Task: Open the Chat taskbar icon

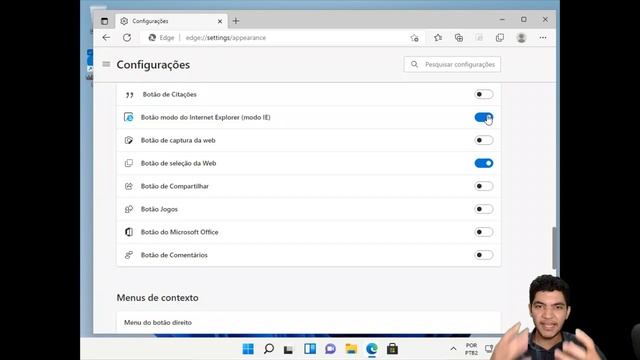Action: (330, 349)
